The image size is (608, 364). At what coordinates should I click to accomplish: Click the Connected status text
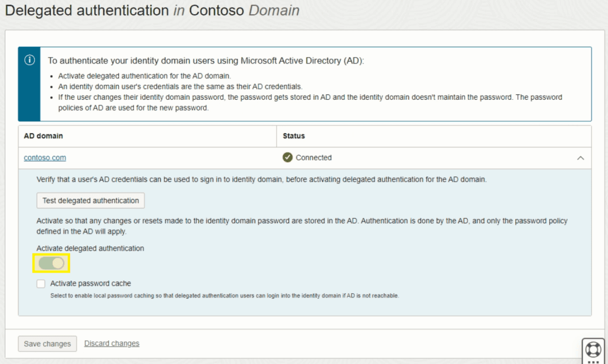tap(315, 157)
